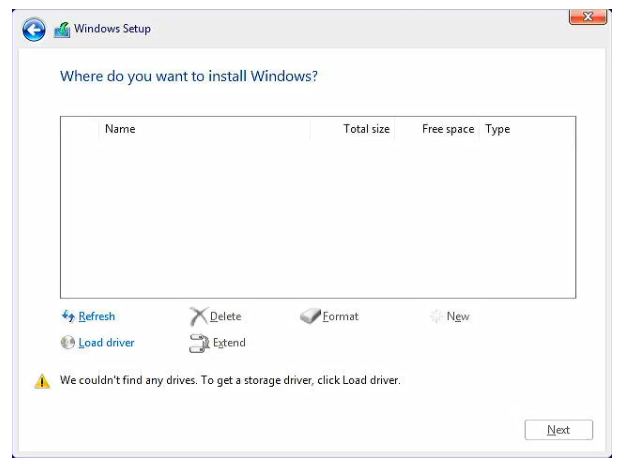Viewport: 622px width, 468px height.
Task: Select the Extend option
Action: coord(229,342)
